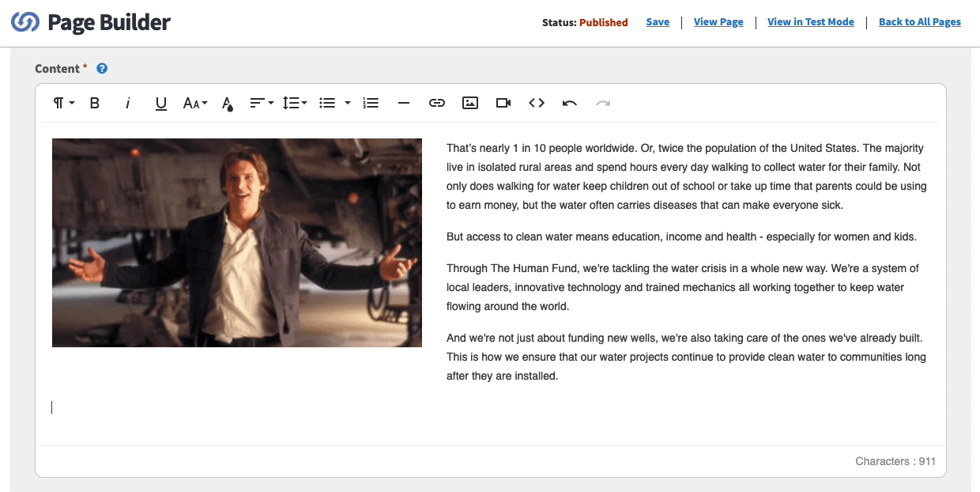Undo the last edit

click(x=570, y=103)
